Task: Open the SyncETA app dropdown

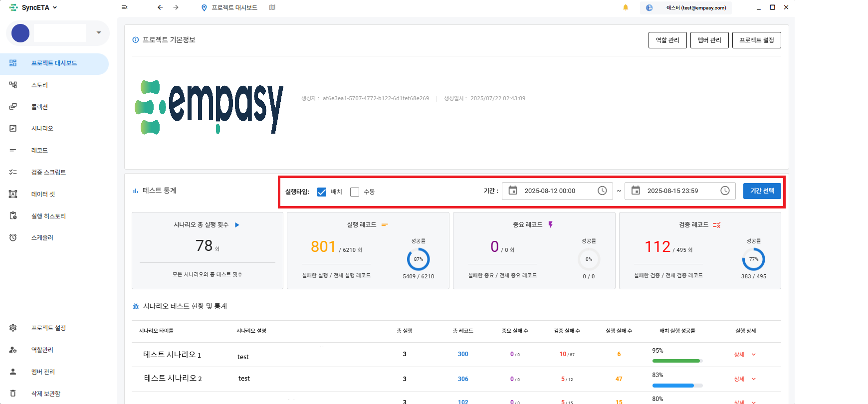Action: [34, 7]
